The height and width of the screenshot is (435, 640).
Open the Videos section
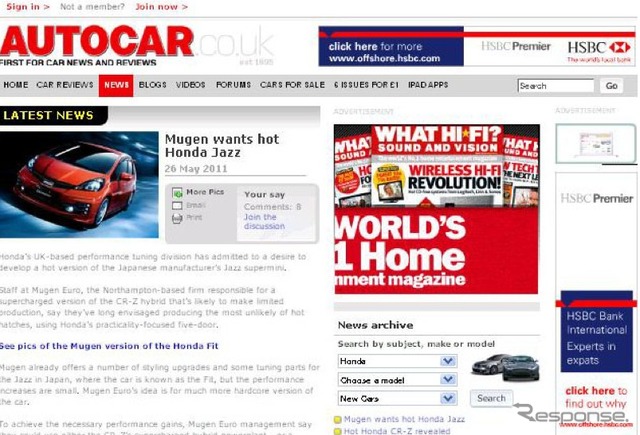191,85
